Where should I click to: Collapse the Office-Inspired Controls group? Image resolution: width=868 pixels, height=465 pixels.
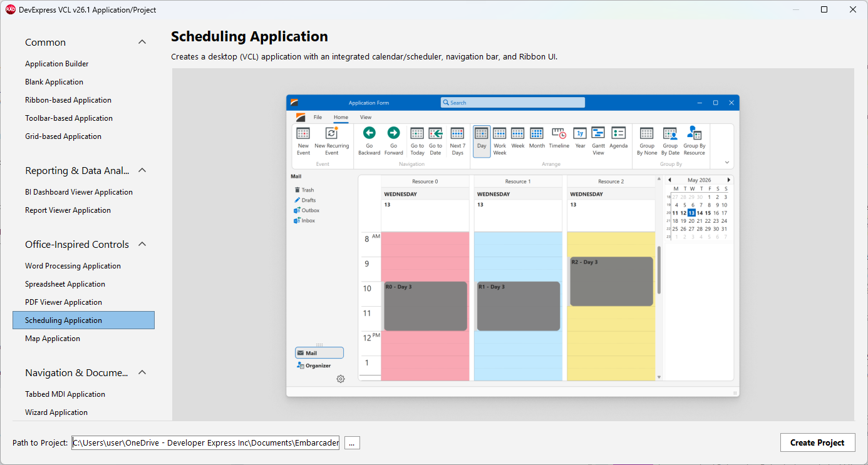142,244
